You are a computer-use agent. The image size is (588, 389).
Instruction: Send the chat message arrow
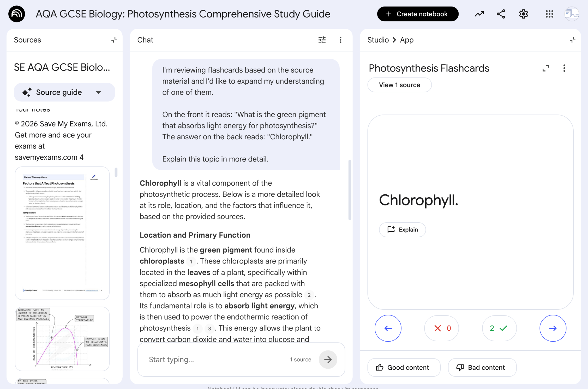coord(328,359)
